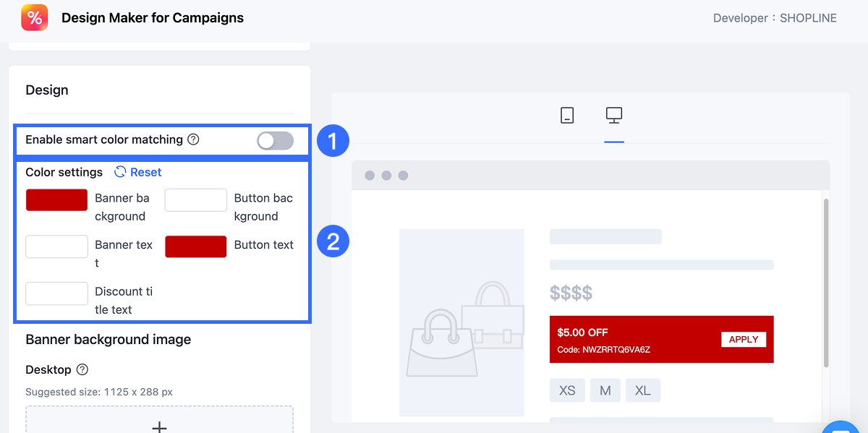The width and height of the screenshot is (868, 433).
Task: Switch to mobile preview icon
Action: tap(567, 115)
